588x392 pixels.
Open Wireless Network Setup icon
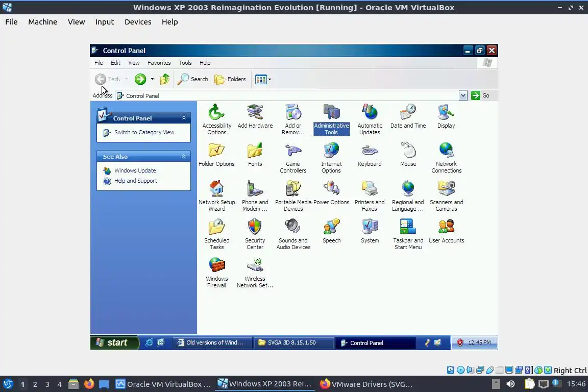click(255, 273)
